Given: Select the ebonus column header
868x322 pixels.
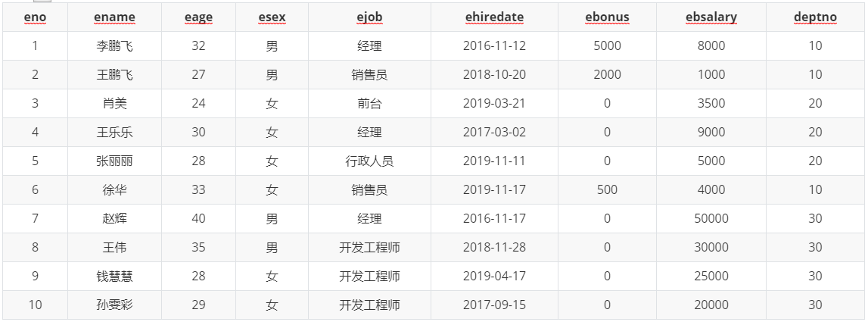Looking at the screenshot, I should coord(607,17).
